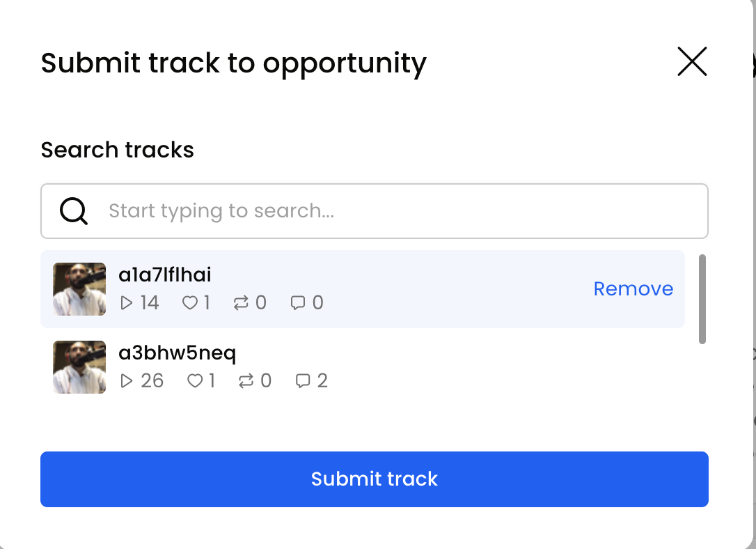Click the heart like icon on a1a7lflhai
Image resolution: width=756 pixels, height=549 pixels.
pyautogui.click(x=190, y=303)
